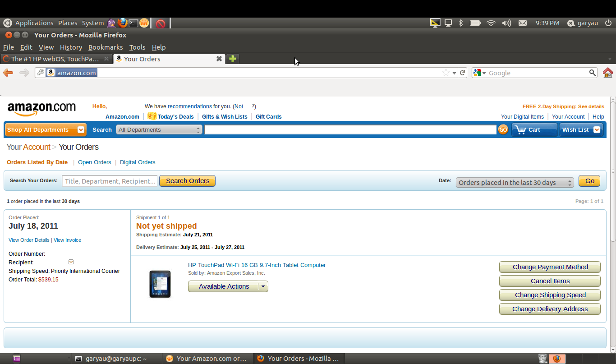Viewport: 616px width, 364px height.
Task: Open the Ubuntu logo Applications icon
Action: click(x=8, y=23)
